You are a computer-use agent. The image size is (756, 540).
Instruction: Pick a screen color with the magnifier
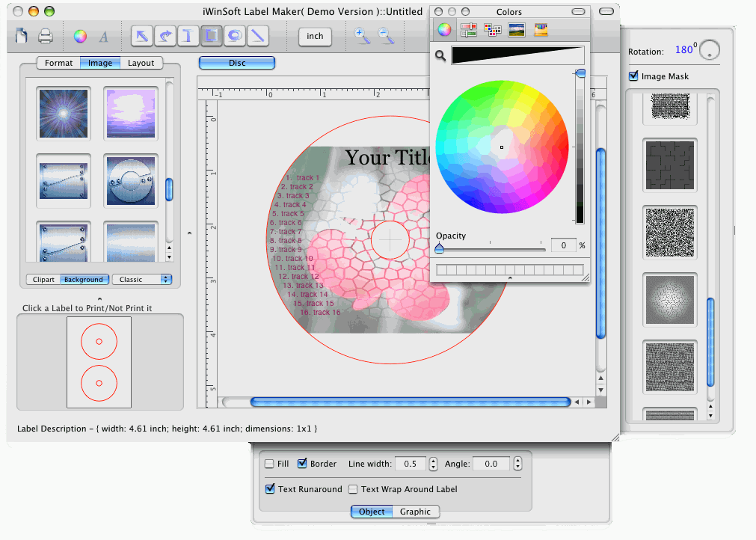(x=441, y=55)
